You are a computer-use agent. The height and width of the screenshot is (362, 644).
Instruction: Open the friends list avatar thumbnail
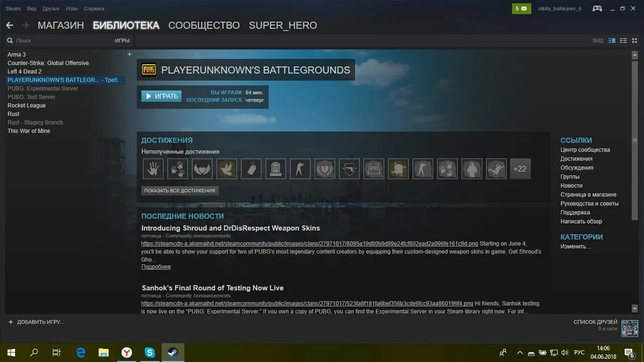[x=629, y=328]
